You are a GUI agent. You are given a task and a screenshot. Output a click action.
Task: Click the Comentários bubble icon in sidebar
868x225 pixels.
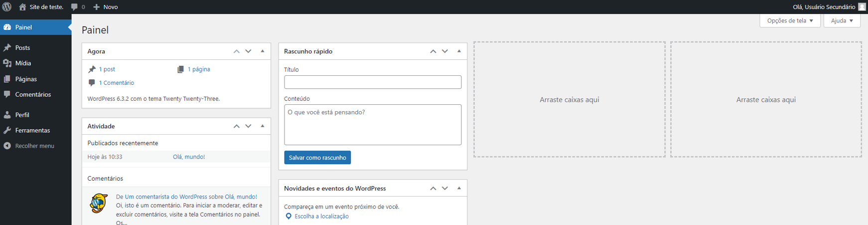tap(7, 94)
